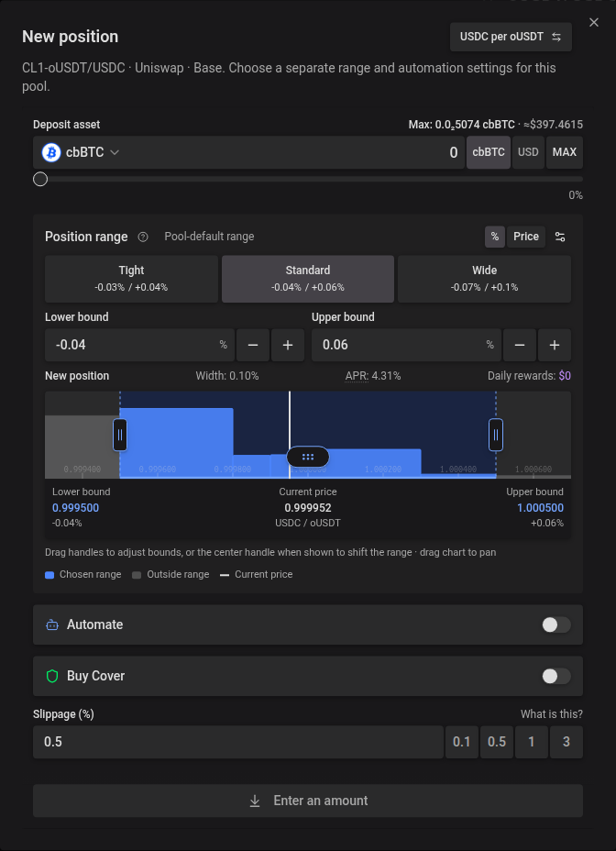Click the MAX deposit button
Screen dimensions: 616x851
565,152
